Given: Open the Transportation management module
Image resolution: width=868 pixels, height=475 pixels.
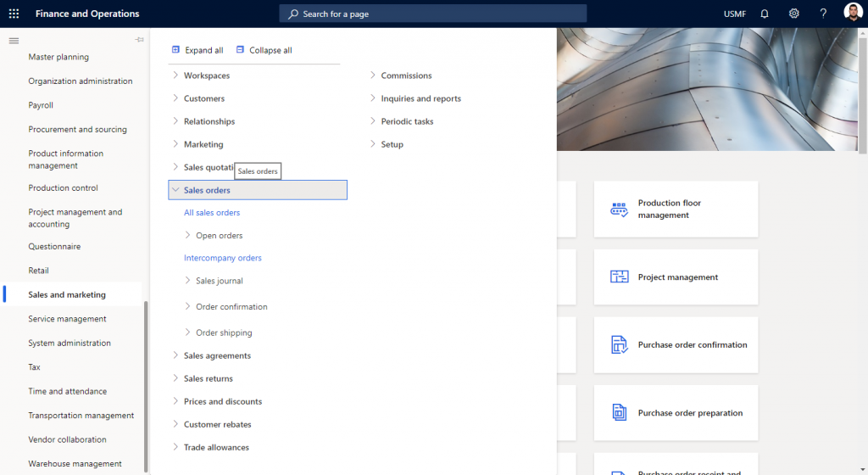Looking at the screenshot, I should [x=81, y=416].
